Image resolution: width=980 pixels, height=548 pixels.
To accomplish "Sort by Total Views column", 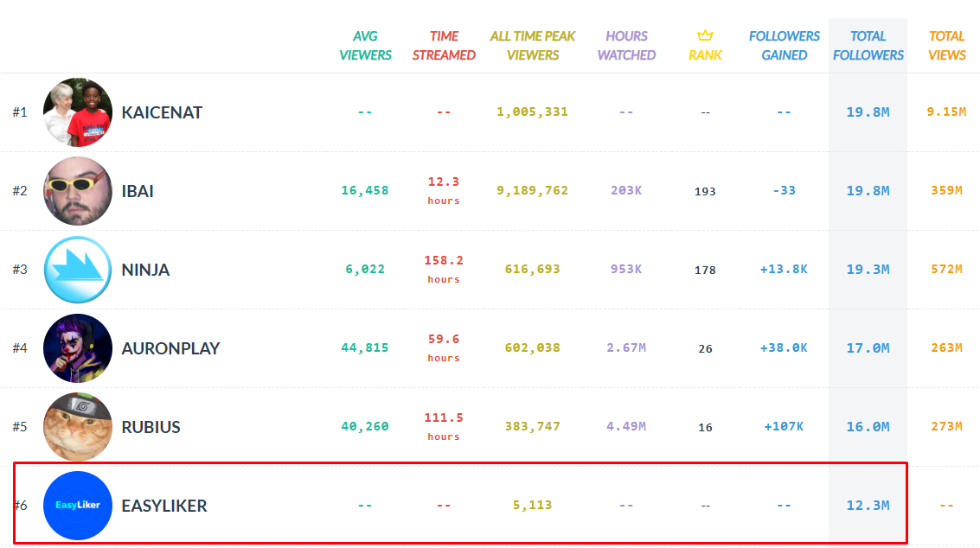I will 947,46.
